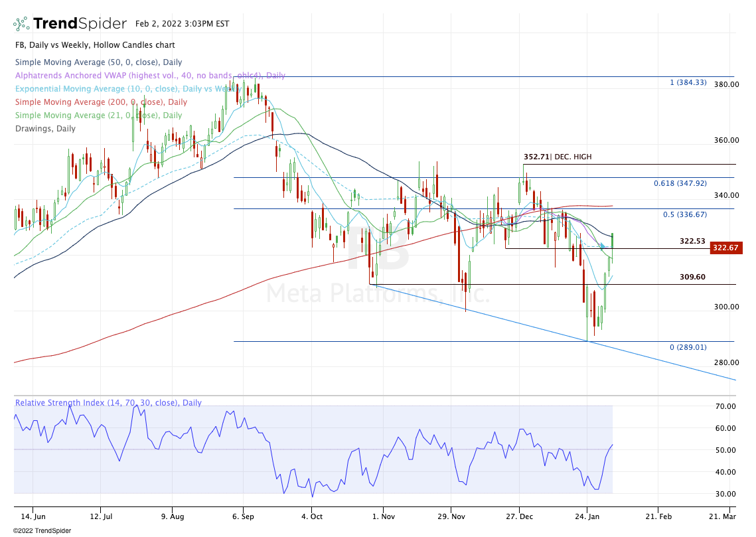The width and height of the screenshot is (756, 537).
Task: Click the 0 (289.01) Fibonacci label
Action: [x=688, y=347]
